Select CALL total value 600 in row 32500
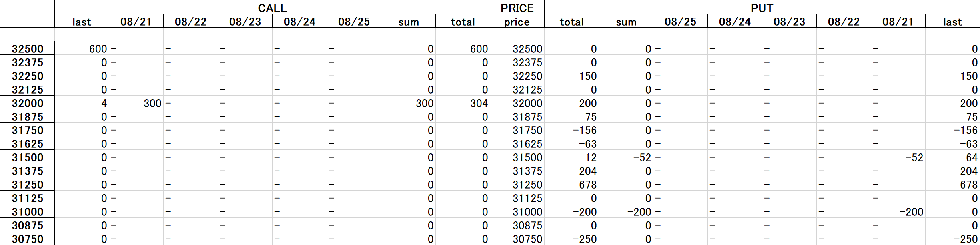 [463, 48]
